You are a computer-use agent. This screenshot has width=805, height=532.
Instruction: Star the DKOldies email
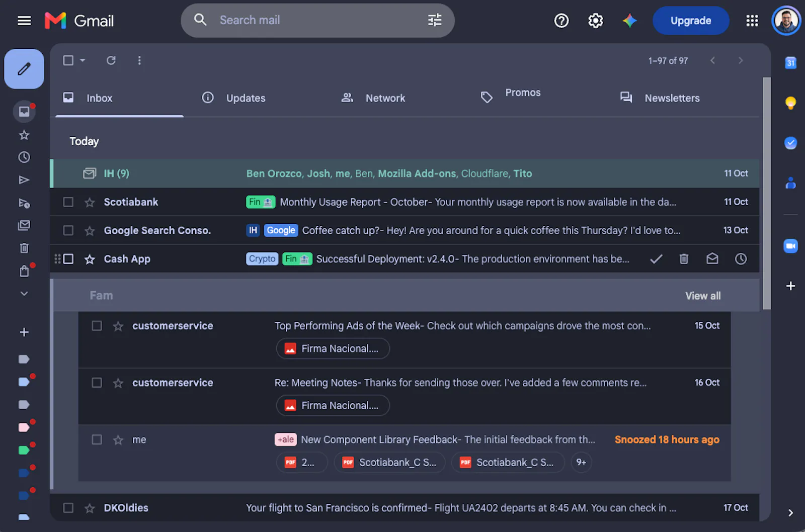pos(90,508)
